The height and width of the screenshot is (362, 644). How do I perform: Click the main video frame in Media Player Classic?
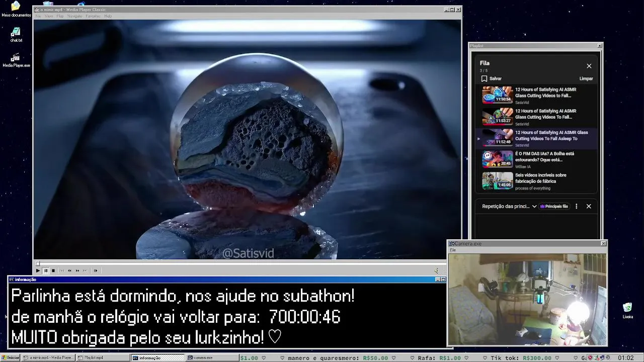click(247, 139)
